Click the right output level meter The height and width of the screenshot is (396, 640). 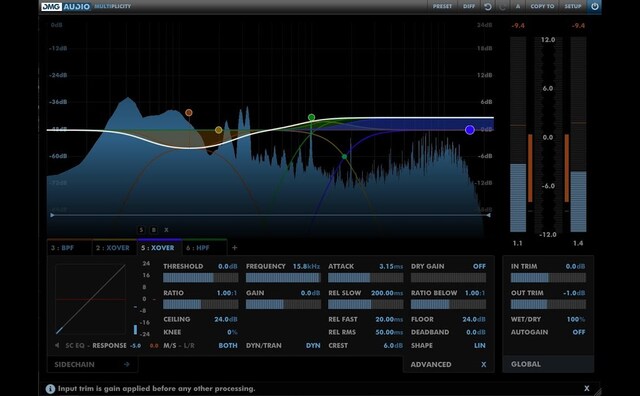578,135
